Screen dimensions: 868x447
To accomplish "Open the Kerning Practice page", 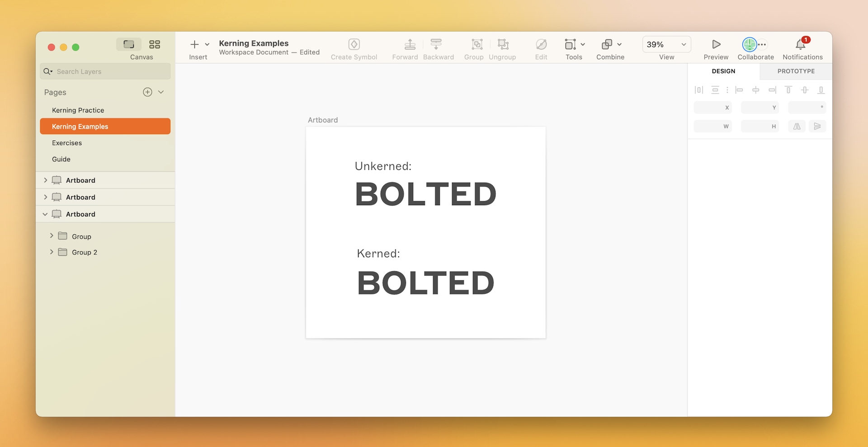I will pos(77,110).
